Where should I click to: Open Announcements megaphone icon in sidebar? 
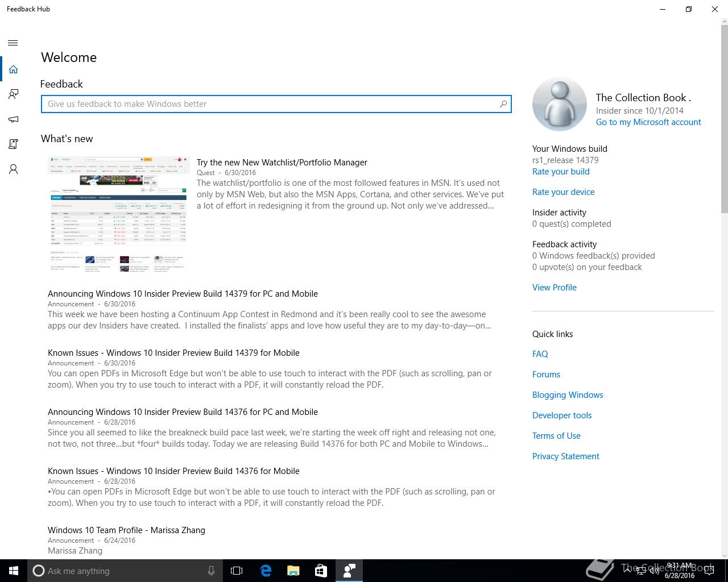pos(13,119)
